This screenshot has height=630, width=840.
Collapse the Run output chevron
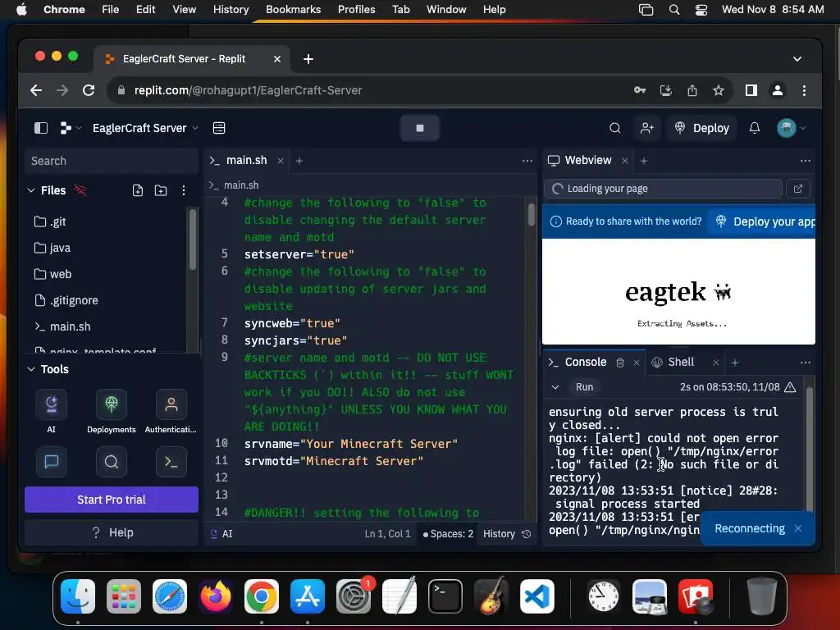click(555, 387)
